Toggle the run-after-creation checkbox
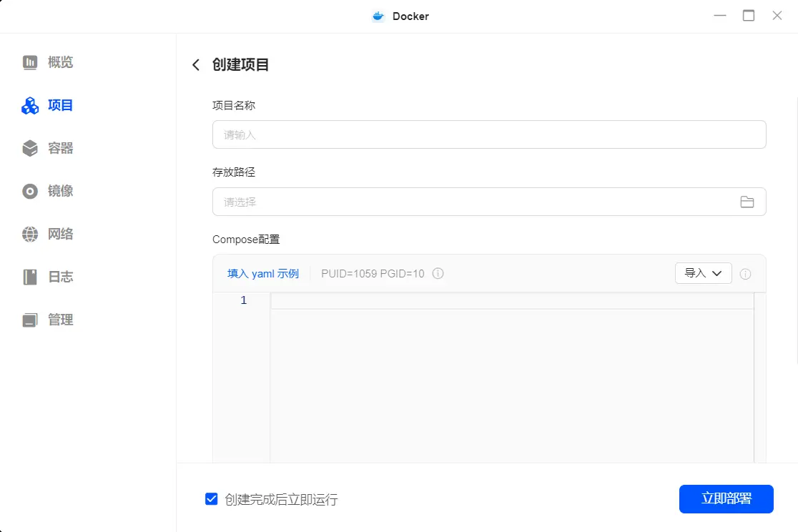This screenshot has height=532, width=798. [x=211, y=499]
